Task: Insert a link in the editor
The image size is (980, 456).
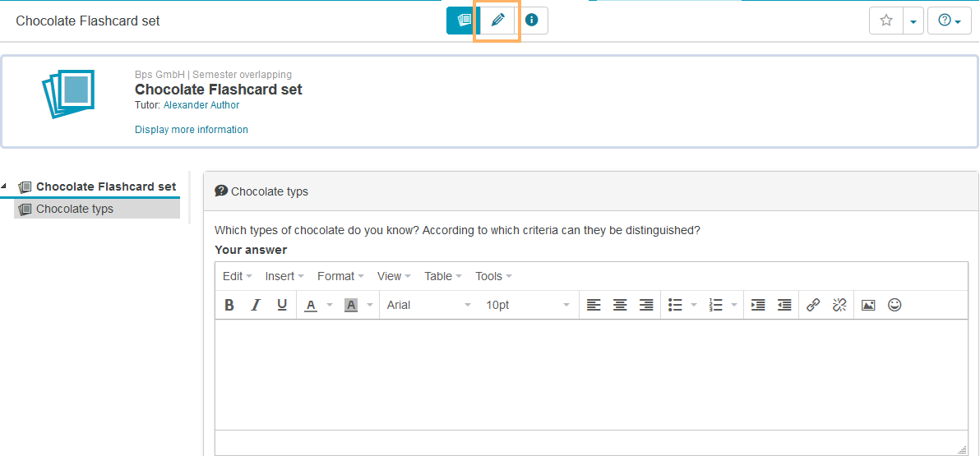Action: [x=813, y=305]
